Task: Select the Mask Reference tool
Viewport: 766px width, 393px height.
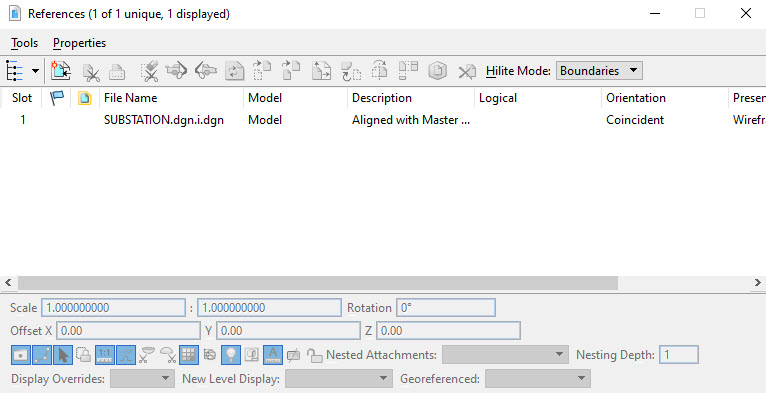Action: (117, 71)
